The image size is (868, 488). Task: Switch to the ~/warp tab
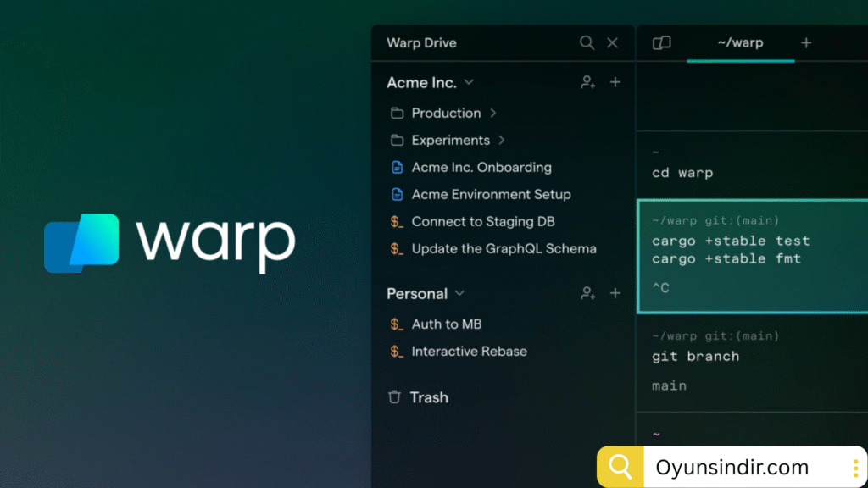740,42
